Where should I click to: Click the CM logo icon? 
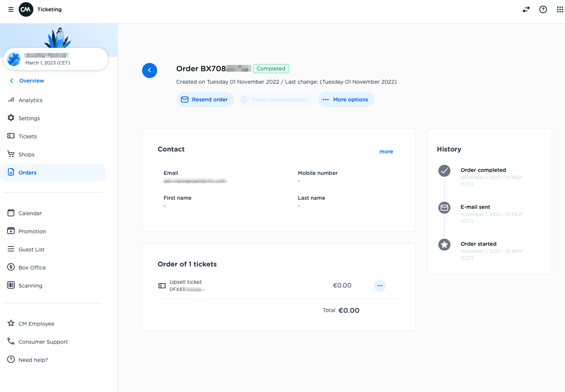(x=26, y=9)
